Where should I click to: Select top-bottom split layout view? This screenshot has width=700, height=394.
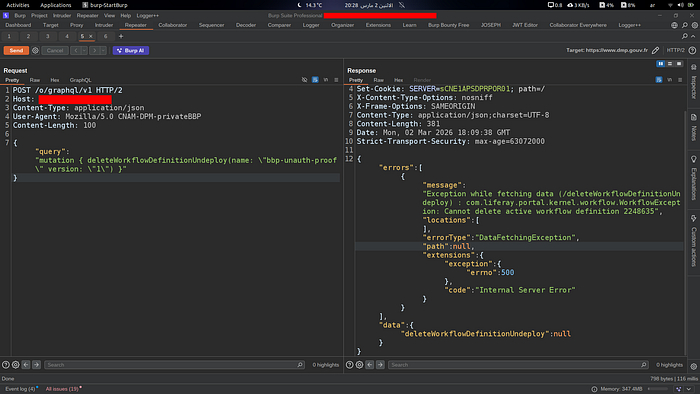670,64
